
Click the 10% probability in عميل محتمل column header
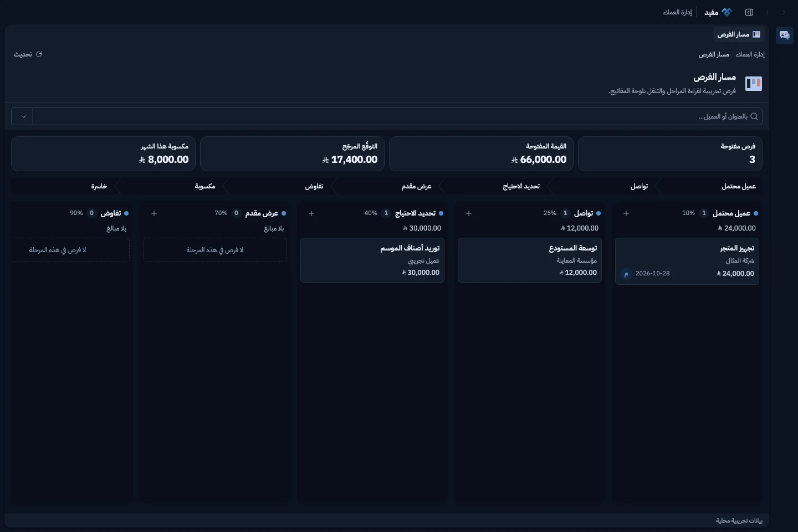[x=688, y=213]
